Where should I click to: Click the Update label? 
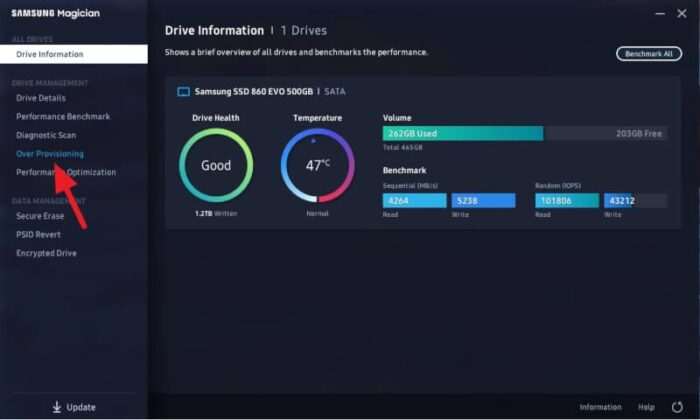tap(81, 408)
